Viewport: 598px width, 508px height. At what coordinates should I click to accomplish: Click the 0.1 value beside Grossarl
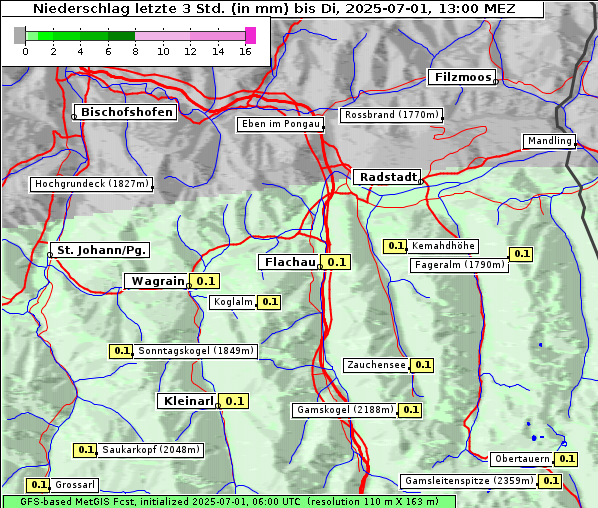(38, 485)
